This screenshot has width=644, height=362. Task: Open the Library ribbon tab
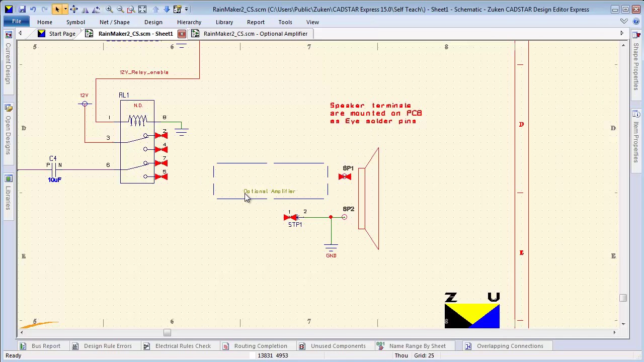coord(224,22)
